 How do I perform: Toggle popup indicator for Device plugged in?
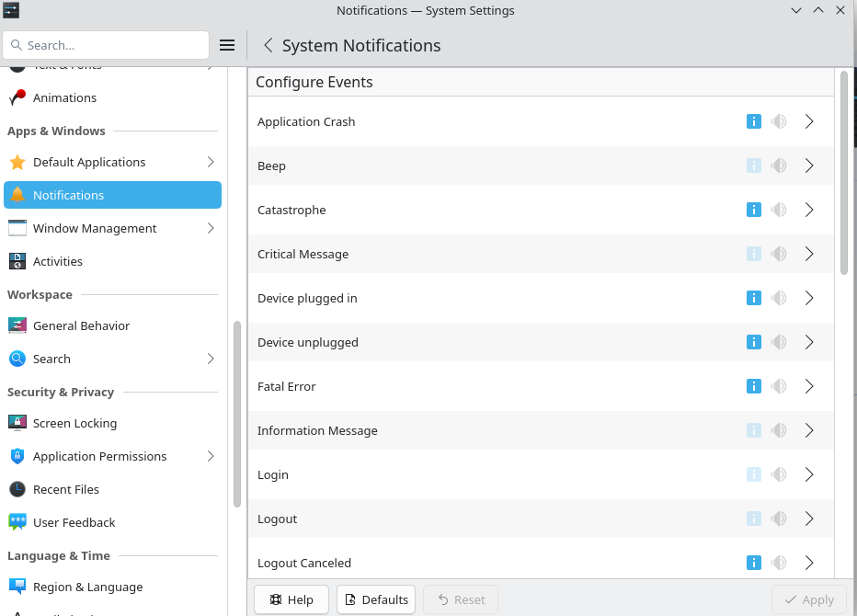pos(753,298)
